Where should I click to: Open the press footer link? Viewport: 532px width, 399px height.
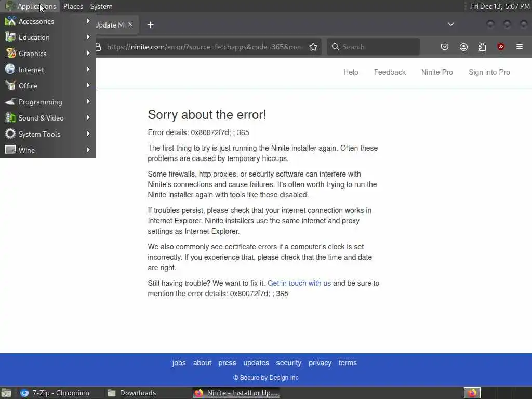click(227, 363)
